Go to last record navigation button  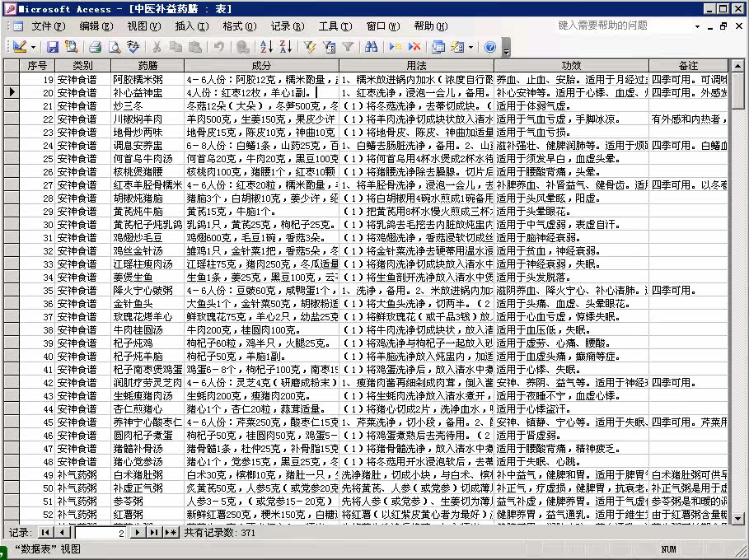[x=154, y=533]
